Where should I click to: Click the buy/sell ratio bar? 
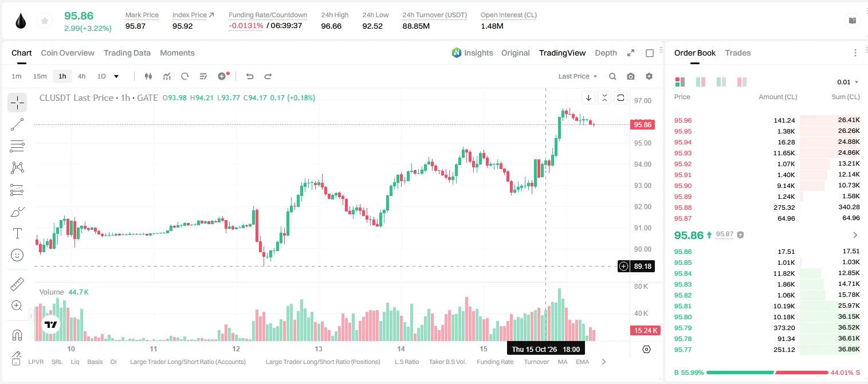768,373
